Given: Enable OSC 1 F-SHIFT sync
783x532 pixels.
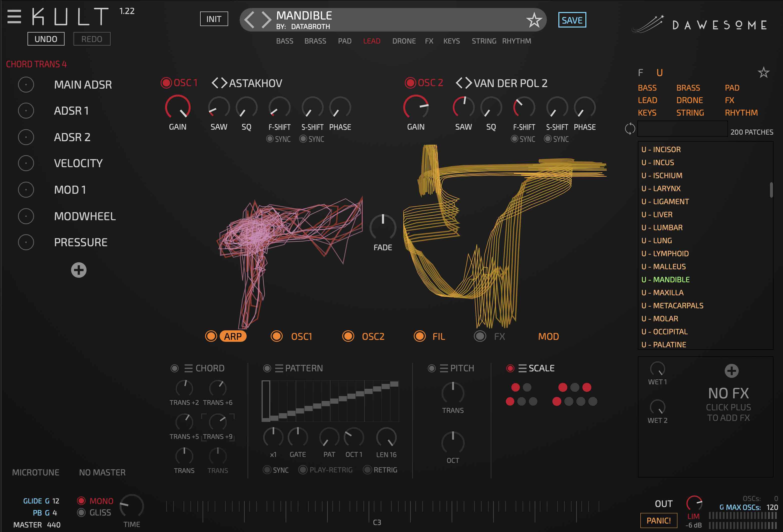Looking at the screenshot, I should pyautogui.click(x=269, y=139).
